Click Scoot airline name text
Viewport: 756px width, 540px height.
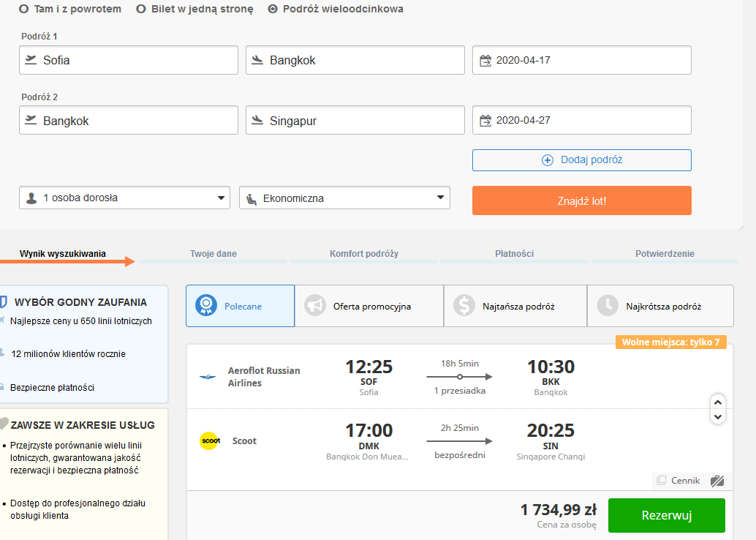point(244,440)
